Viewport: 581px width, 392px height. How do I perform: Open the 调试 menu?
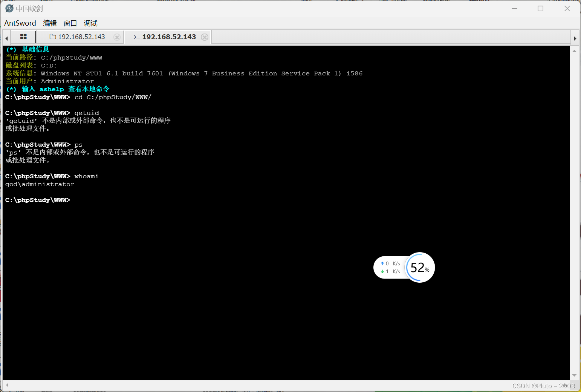[90, 23]
